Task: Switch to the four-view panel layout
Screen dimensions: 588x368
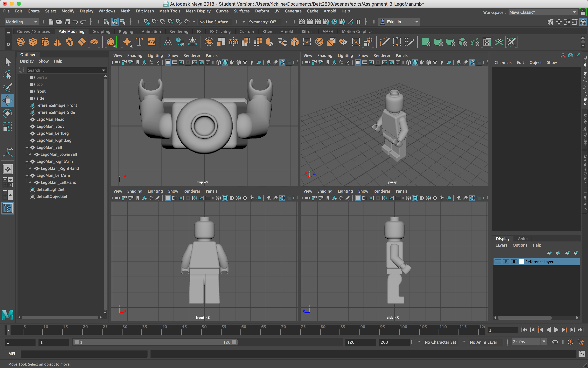Action: (x=8, y=182)
